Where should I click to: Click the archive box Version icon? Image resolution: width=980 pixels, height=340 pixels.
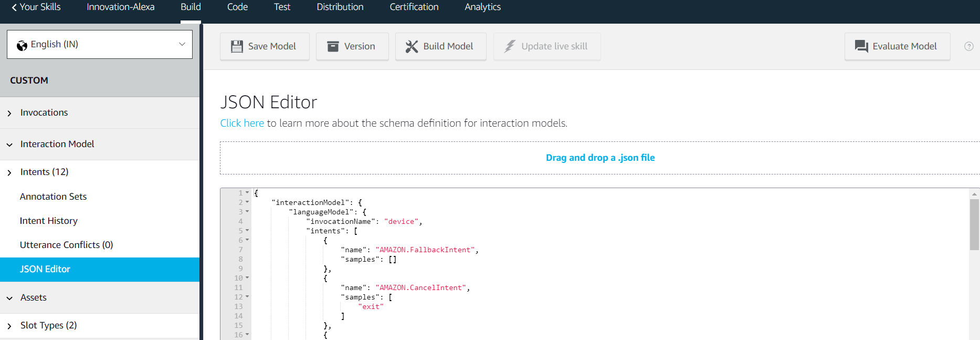[x=333, y=46]
